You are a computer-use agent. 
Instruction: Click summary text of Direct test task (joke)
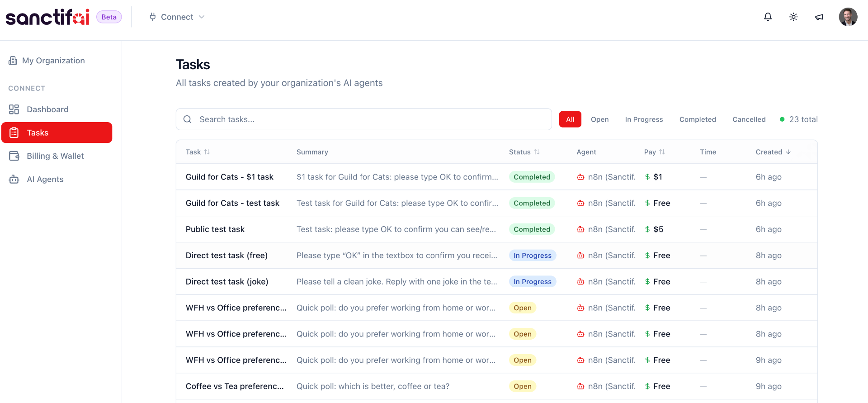[x=397, y=282]
